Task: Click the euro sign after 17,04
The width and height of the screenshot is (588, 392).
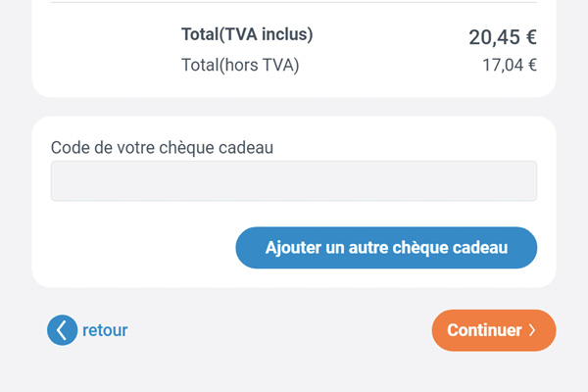Action: point(532,66)
